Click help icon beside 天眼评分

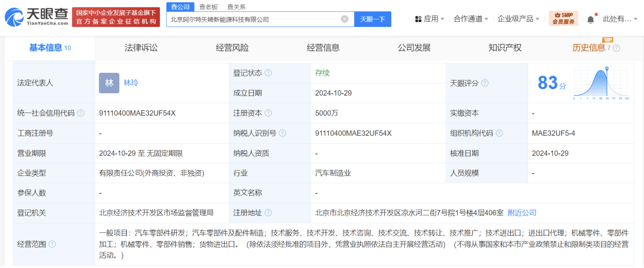[485, 83]
